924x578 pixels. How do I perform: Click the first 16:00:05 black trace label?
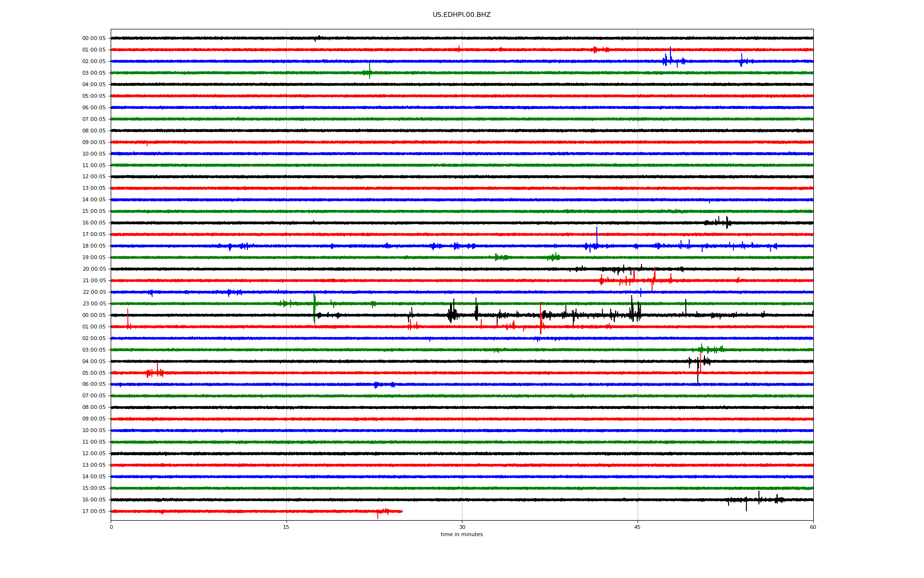pyautogui.click(x=94, y=223)
